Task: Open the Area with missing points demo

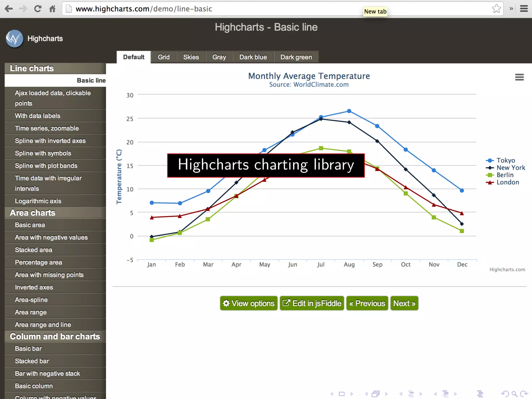Action: pyautogui.click(x=55, y=275)
